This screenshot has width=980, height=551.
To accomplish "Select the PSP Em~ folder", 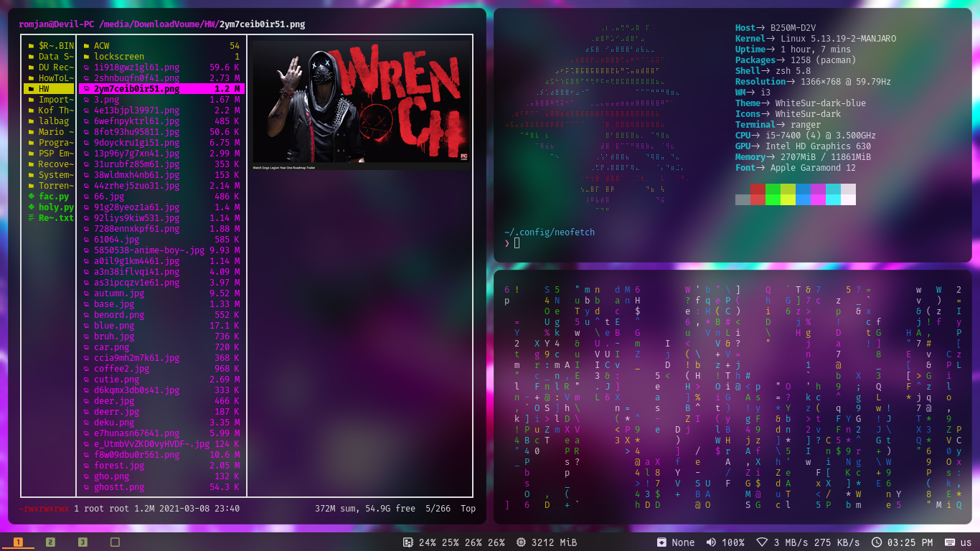I will 50,154.
